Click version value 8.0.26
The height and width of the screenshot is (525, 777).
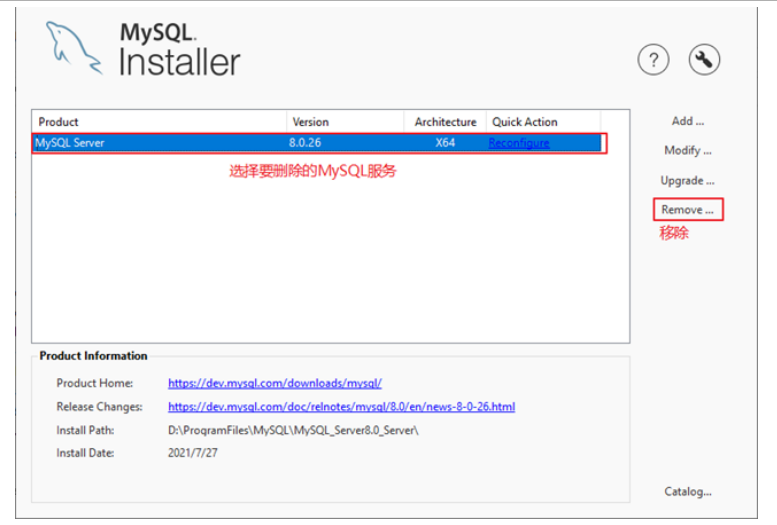pyautogui.click(x=305, y=143)
